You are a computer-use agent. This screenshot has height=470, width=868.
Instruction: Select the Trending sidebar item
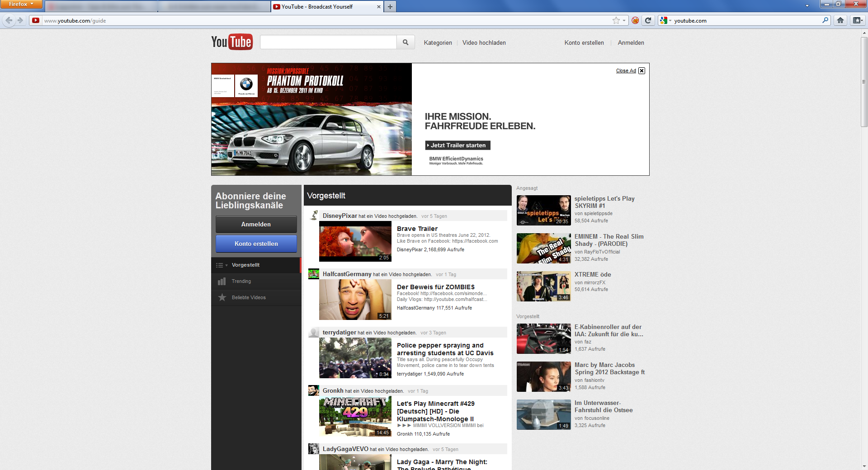[x=256, y=281]
